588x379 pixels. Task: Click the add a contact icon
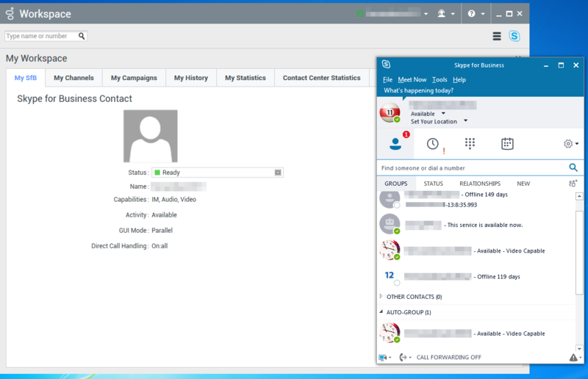573,184
